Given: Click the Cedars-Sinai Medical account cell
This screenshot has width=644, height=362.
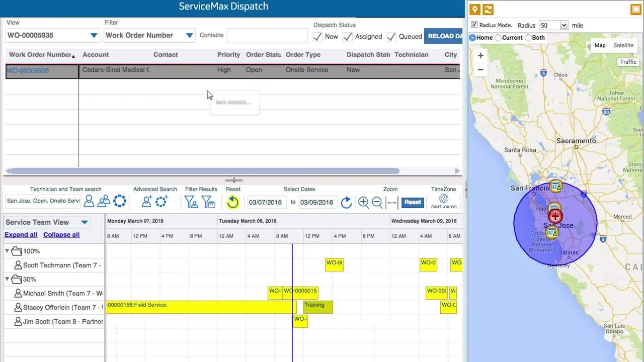Looking at the screenshot, I should click(x=115, y=70).
